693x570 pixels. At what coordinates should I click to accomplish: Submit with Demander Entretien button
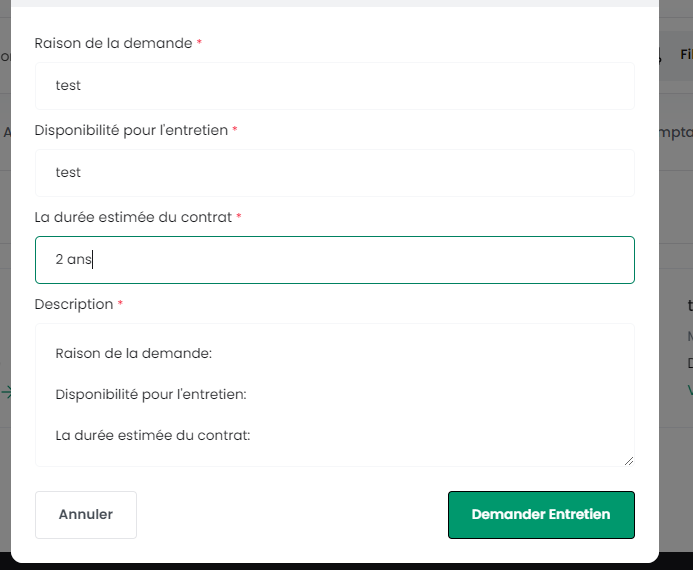[x=541, y=515]
